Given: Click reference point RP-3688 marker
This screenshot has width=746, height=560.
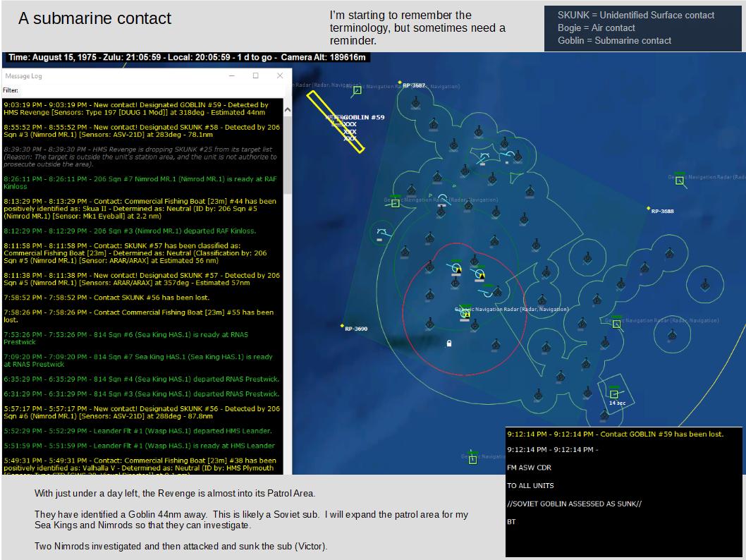Looking at the screenshot, I should pyautogui.click(x=649, y=208).
